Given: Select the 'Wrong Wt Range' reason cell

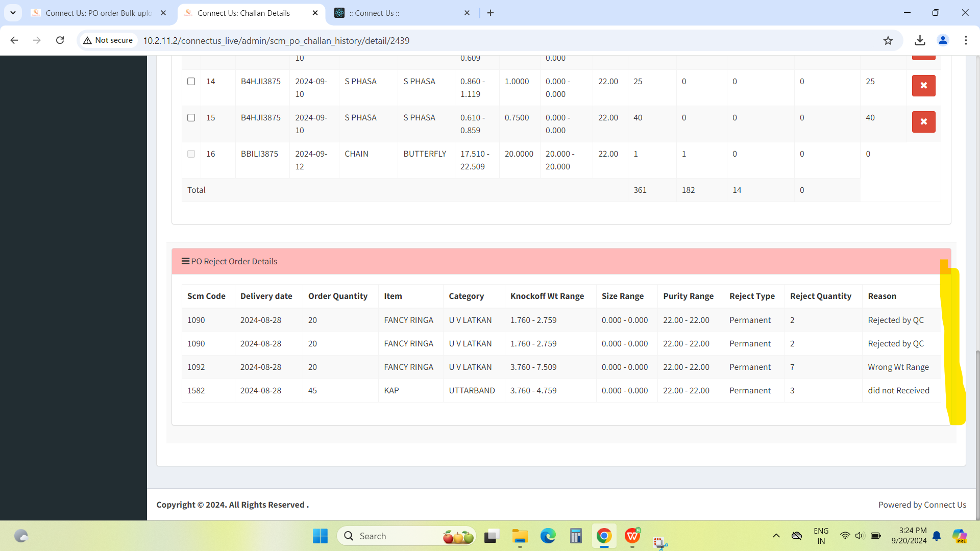Looking at the screenshot, I should point(898,367).
